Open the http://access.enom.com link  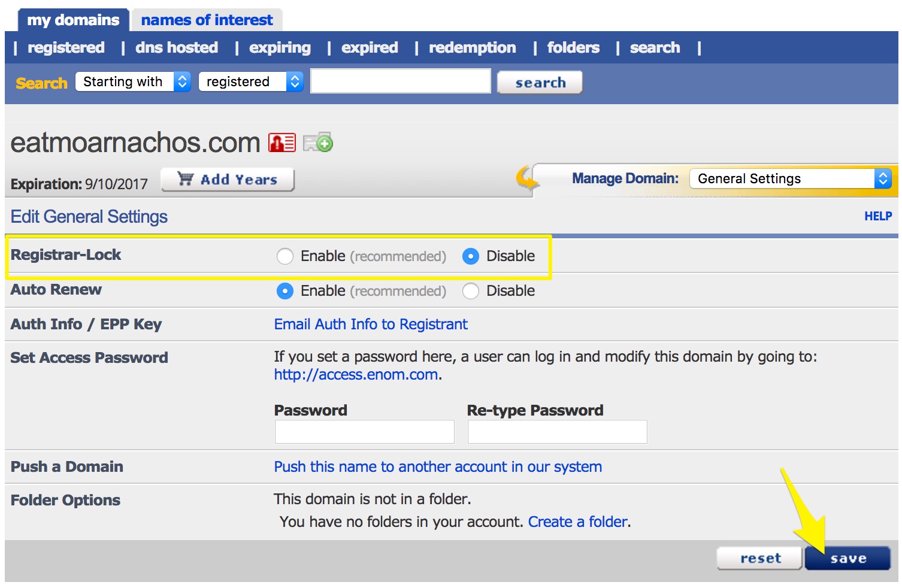tap(356, 374)
